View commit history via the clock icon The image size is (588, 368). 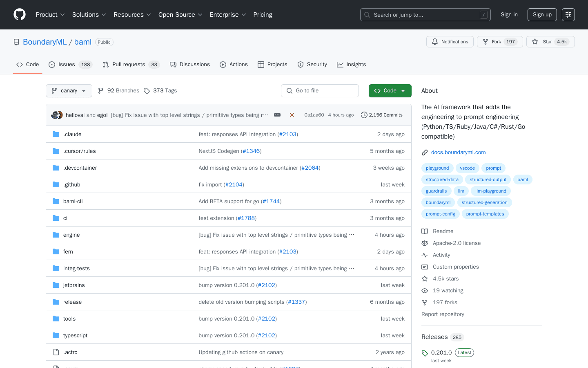364,115
